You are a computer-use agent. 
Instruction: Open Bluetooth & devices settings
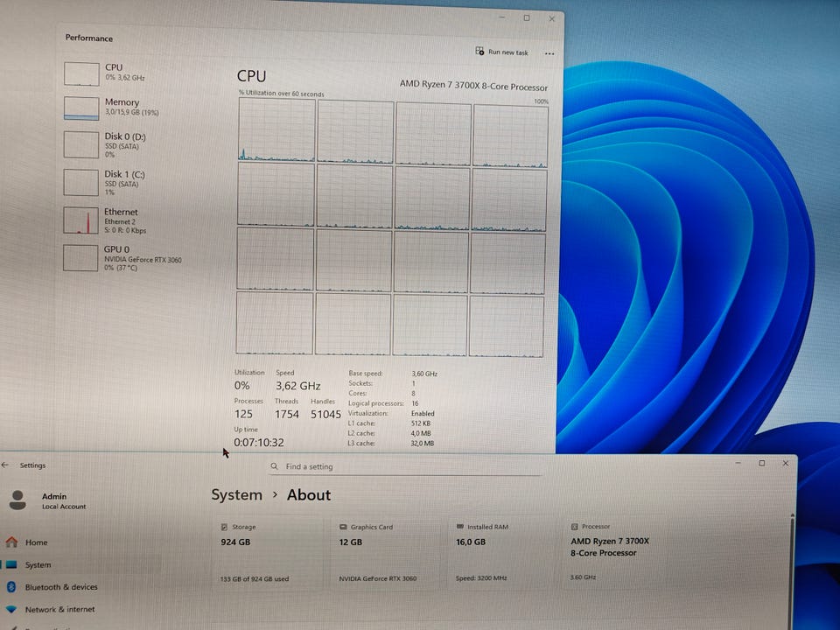pos(61,587)
